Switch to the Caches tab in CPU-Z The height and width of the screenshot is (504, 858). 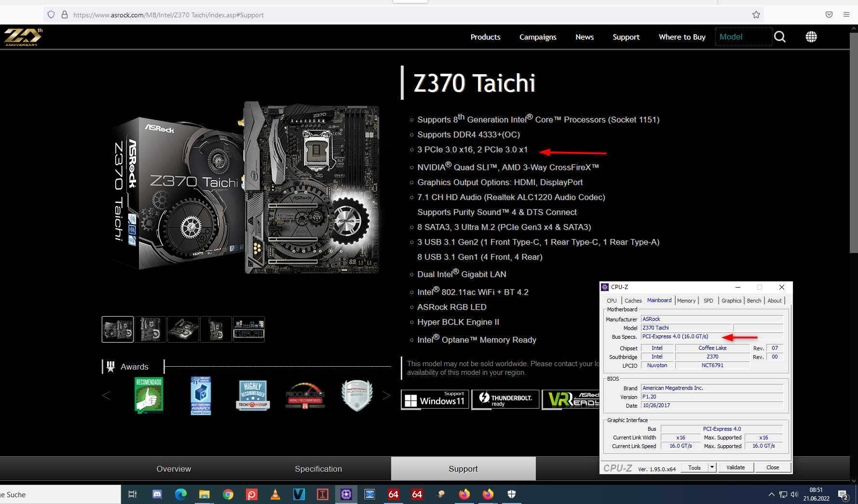pyautogui.click(x=633, y=301)
